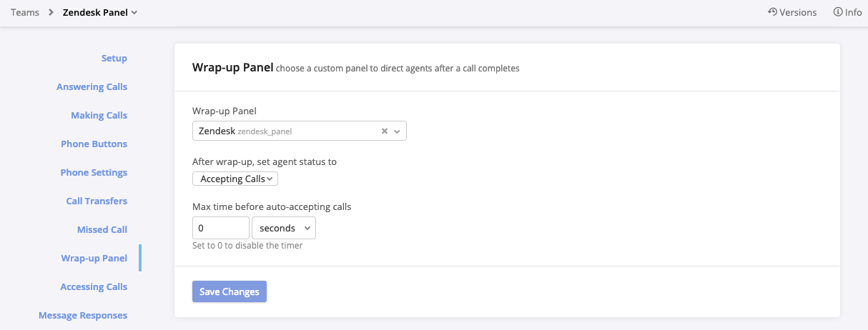The width and height of the screenshot is (868, 330).
Task: Open Message Responses in sidebar
Action: pos(83,315)
